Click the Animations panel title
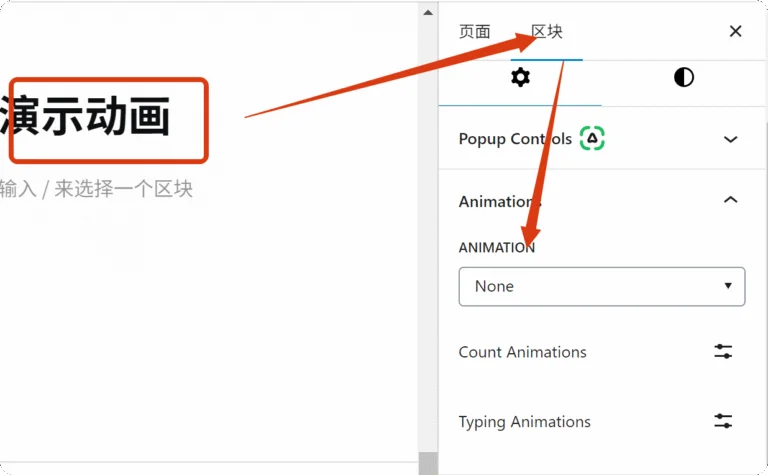The height and width of the screenshot is (475, 768). click(x=498, y=201)
